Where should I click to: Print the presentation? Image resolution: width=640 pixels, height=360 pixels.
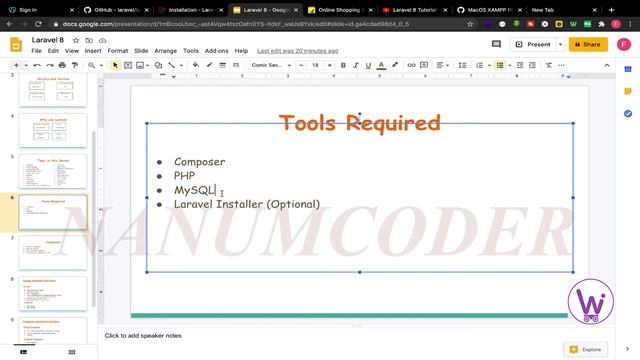[x=62, y=65]
